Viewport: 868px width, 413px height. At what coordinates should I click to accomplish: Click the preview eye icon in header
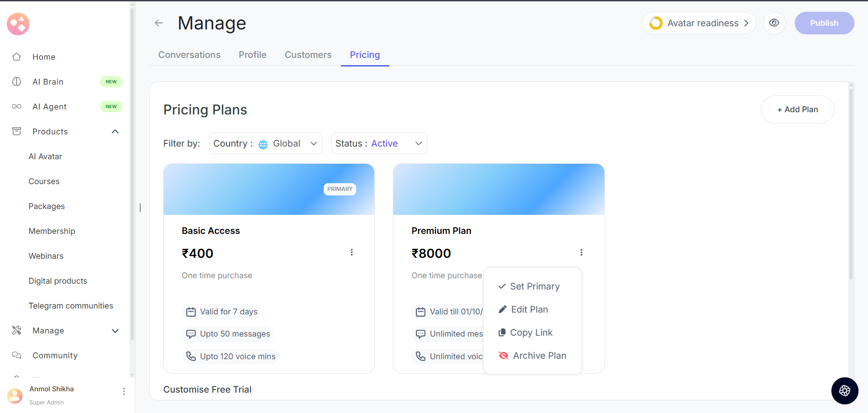[774, 23]
